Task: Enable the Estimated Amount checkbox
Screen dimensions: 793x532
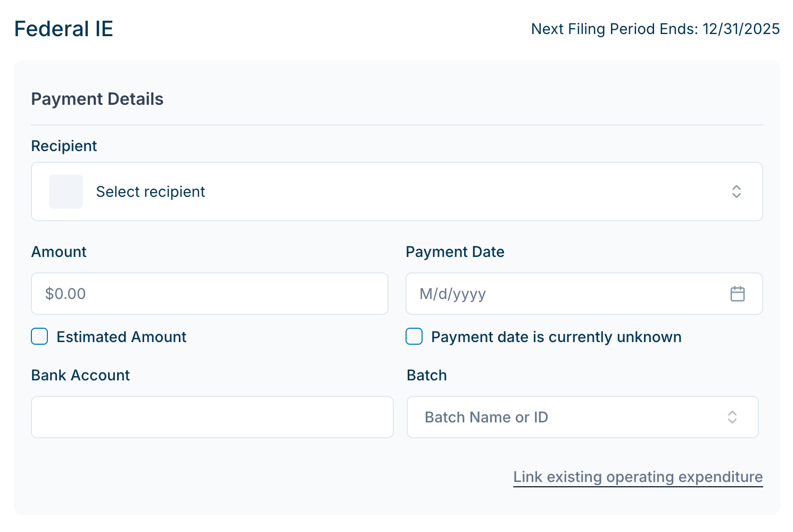Action: (x=39, y=337)
